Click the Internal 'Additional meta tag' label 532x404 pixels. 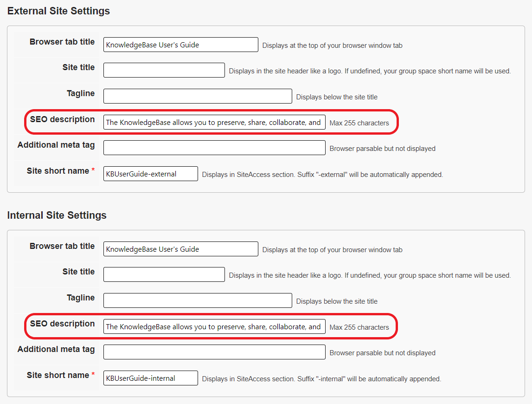(x=56, y=349)
